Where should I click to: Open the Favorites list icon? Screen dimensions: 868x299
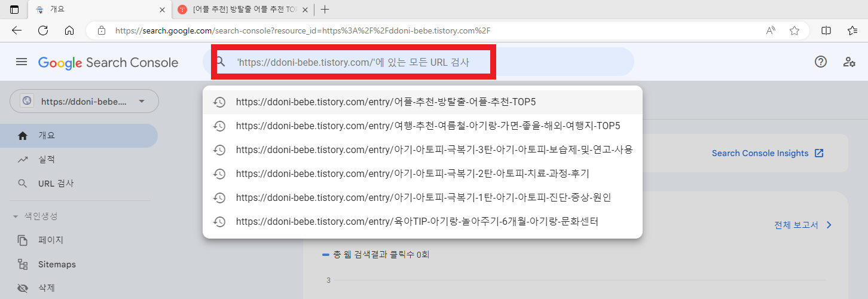(852, 30)
